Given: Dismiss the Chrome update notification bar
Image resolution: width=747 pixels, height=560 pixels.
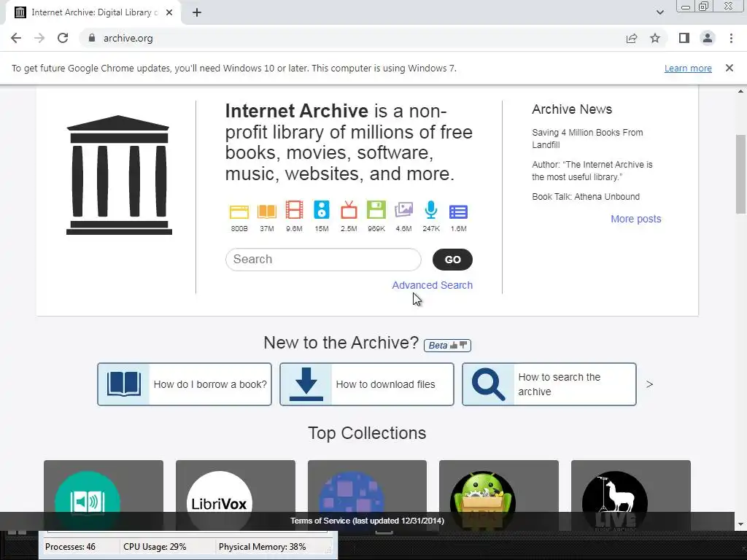Looking at the screenshot, I should (729, 68).
